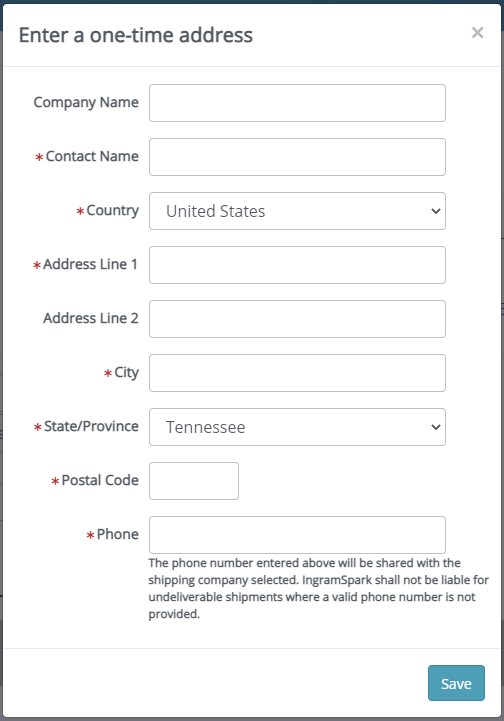Click the City field label
Viewport: 504px width, 721px height.
coord(126,372)
